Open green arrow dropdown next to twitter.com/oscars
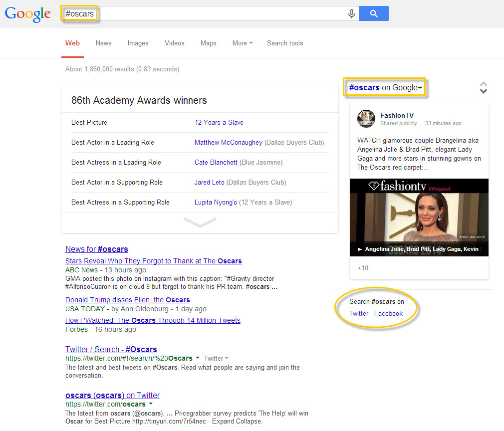 [x=151, y=404]
